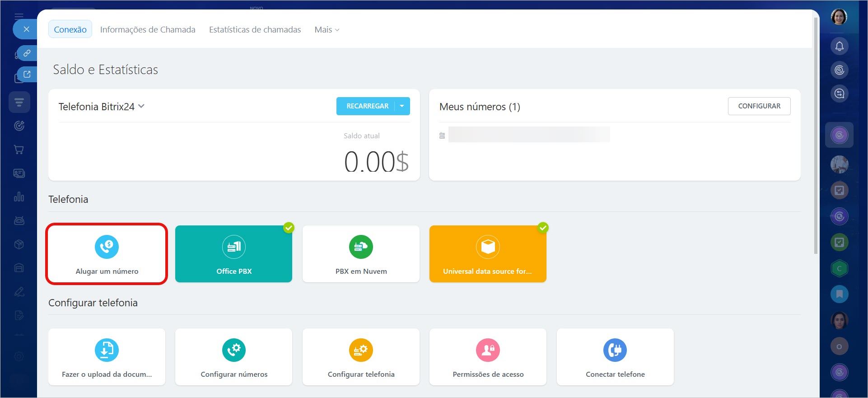868x398 pixels.
Task: Select the PBX em Nuvem tile
Action: point(361,254)
